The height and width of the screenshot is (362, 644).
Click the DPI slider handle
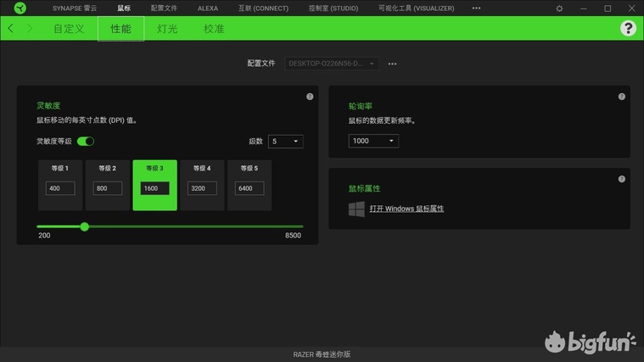(x=85, y=226)
